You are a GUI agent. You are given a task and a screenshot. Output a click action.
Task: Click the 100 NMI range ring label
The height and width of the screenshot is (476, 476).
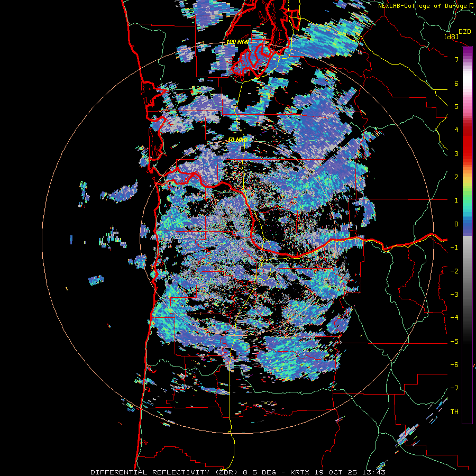pyautogui.click(x=237, y=42)
